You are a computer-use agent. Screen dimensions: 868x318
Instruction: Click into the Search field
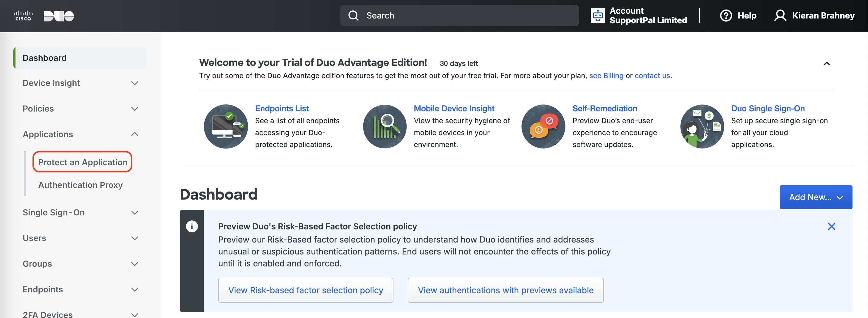(x=459, y=16)
